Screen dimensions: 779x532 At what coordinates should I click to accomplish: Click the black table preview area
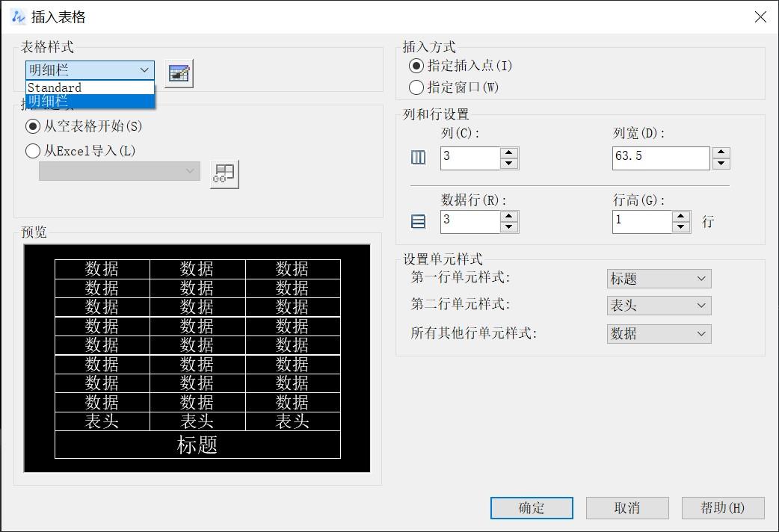(197, 357)
